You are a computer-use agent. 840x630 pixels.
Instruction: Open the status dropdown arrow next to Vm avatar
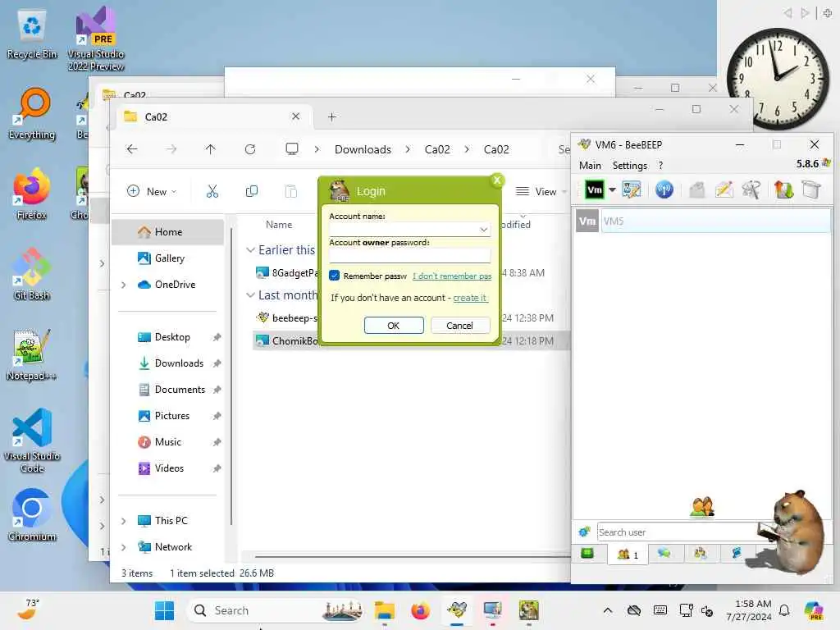(x=612, y=189)
